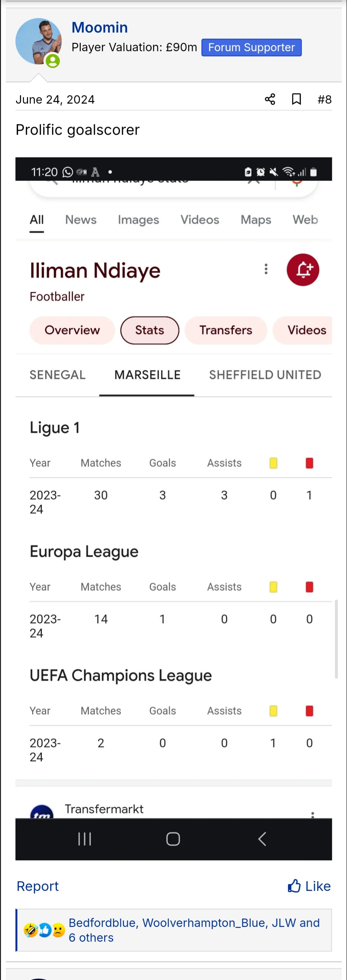Open Moomin's profile avatar
The width and height of the screenshot is (347, 980).
(x=38, y=42)
